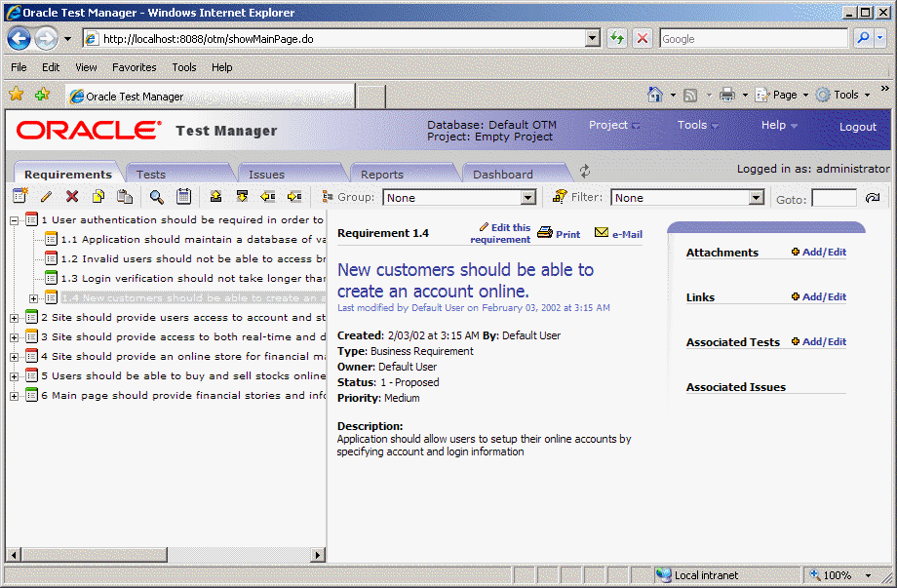
Task: Expand requirement 1.4 New customers node
Action: pyautogui.click(x=34, y=298)
